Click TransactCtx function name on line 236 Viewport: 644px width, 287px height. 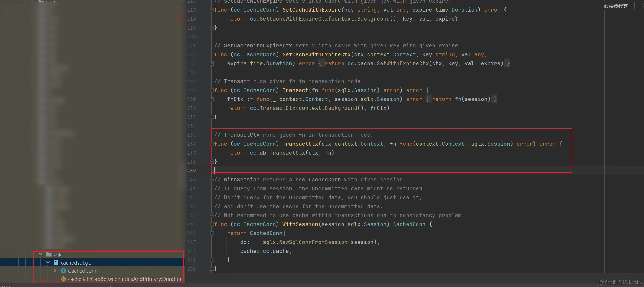[300, 144]
